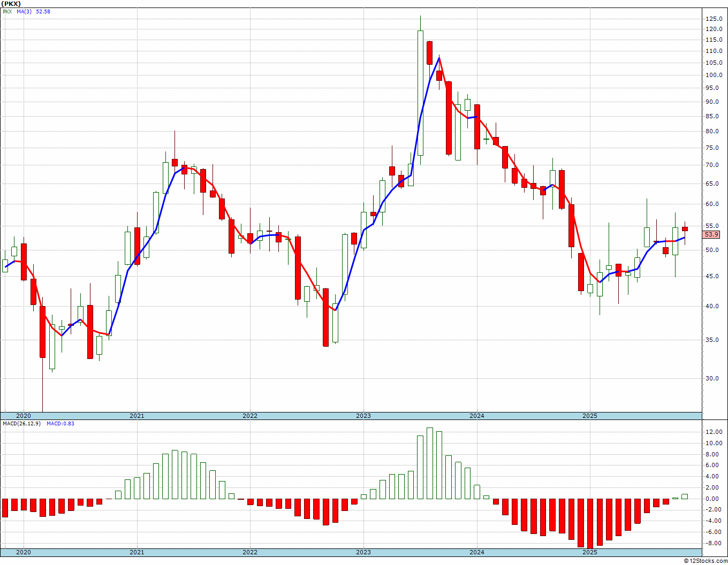Click 2020 on the MACD panel time axis
The width and height of the screenshot is (728, 565).
pyautogui.click(x=24, y=552)
